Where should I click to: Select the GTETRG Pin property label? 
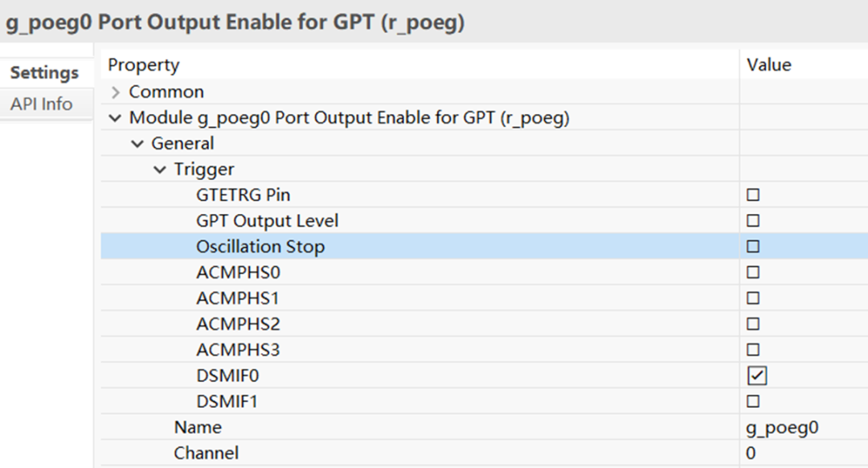point(243,195)
